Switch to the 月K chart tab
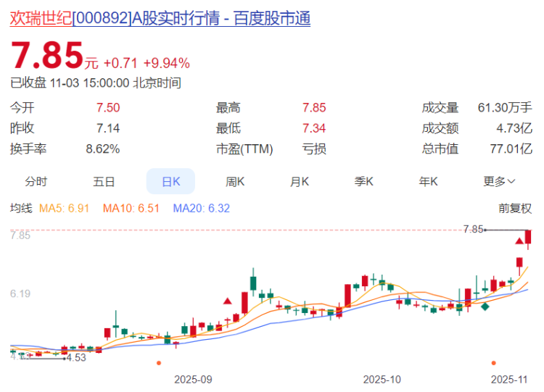The width and height of the screenshot is (544, 392). [x=300, y=181]
